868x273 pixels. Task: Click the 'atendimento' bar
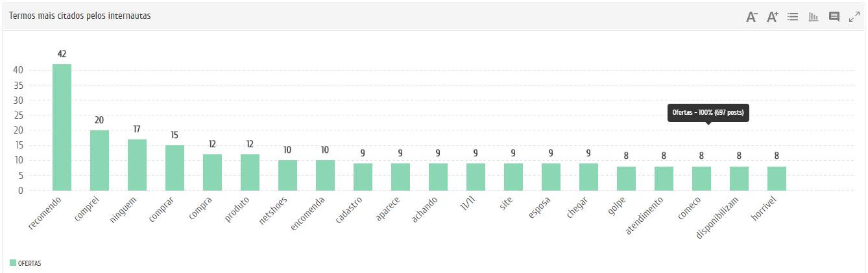664,178
